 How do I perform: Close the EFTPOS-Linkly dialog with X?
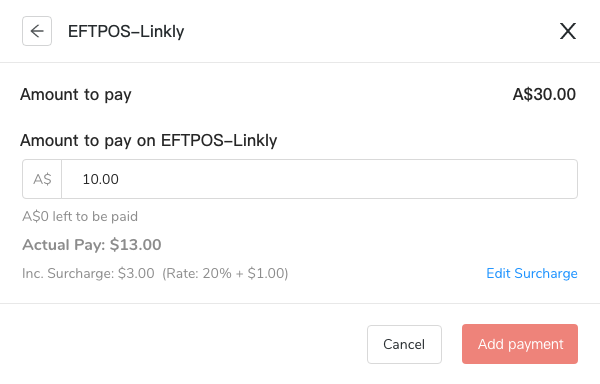[568, 31]
